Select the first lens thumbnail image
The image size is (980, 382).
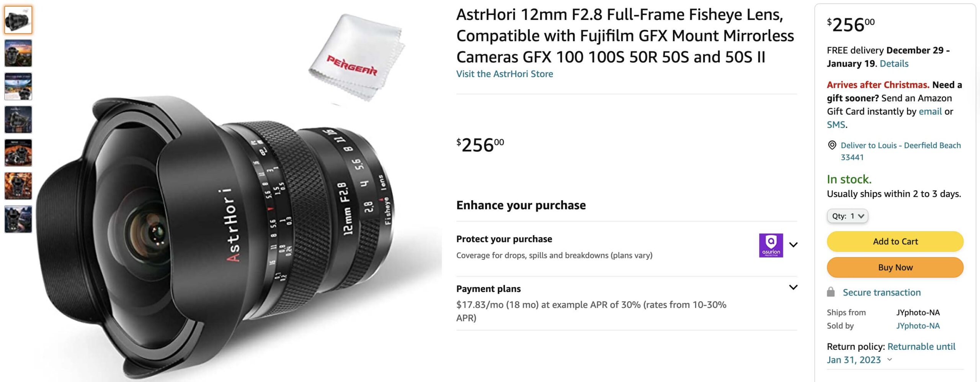18,20
